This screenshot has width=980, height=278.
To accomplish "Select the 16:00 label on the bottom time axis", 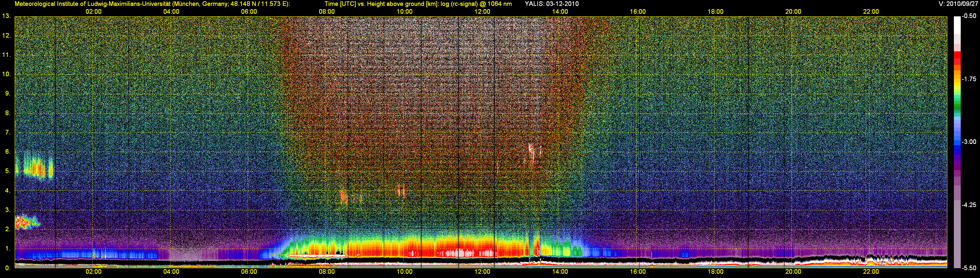I will [x=638, y=272].
